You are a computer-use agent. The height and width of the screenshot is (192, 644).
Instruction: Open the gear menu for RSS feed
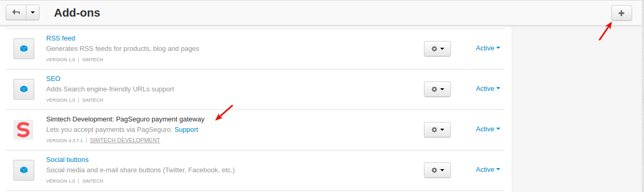pos(437,48)
